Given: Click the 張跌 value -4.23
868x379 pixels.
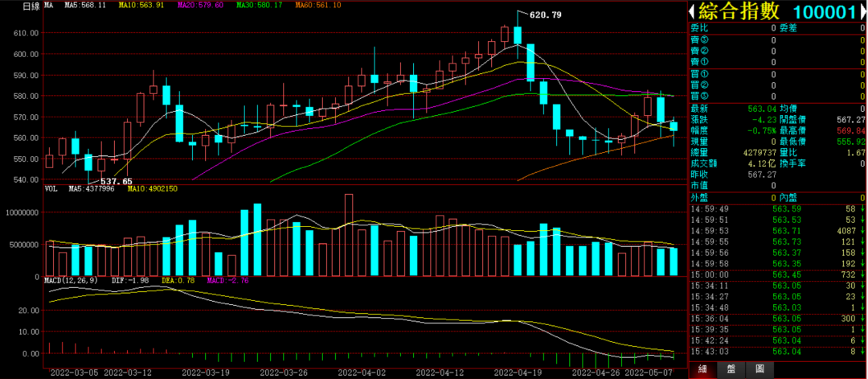Looking at the screenshot, I should (764, 119).
